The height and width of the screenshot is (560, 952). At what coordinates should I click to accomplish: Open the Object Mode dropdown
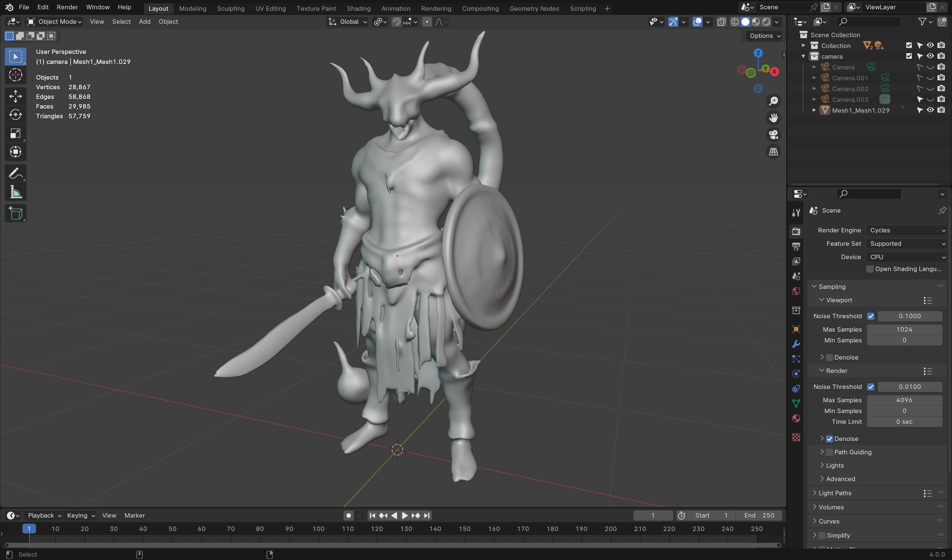[x=54, y=22]
